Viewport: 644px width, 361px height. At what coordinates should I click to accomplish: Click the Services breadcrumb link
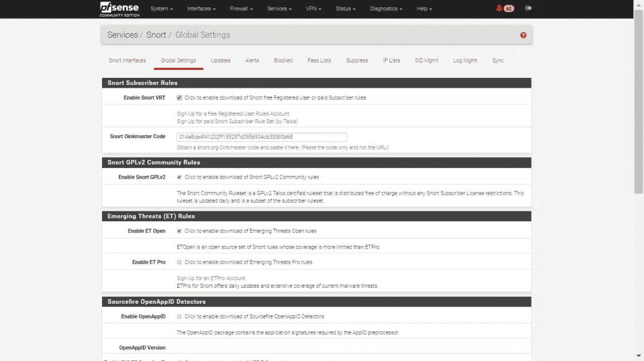click(x=122, y=35)
